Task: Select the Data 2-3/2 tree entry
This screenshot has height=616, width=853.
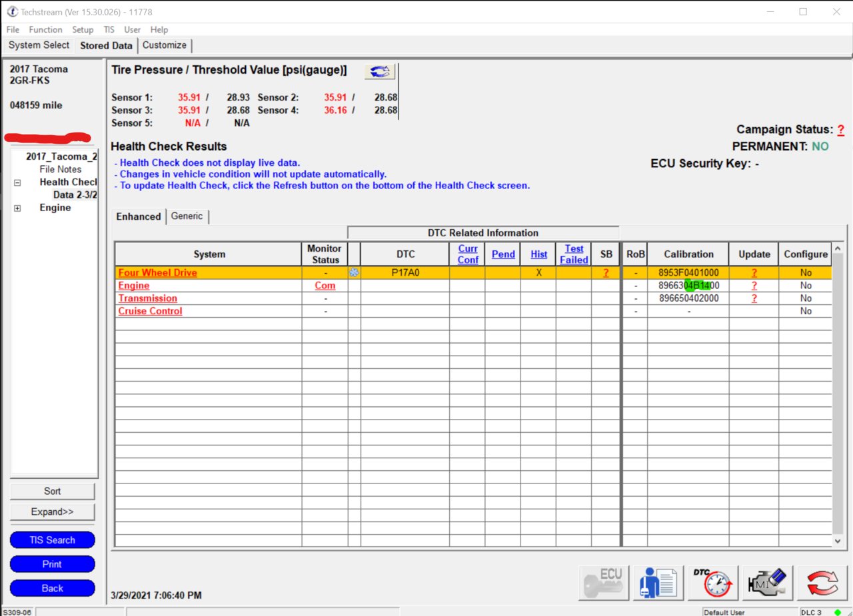Action: (x=75, y=195)
